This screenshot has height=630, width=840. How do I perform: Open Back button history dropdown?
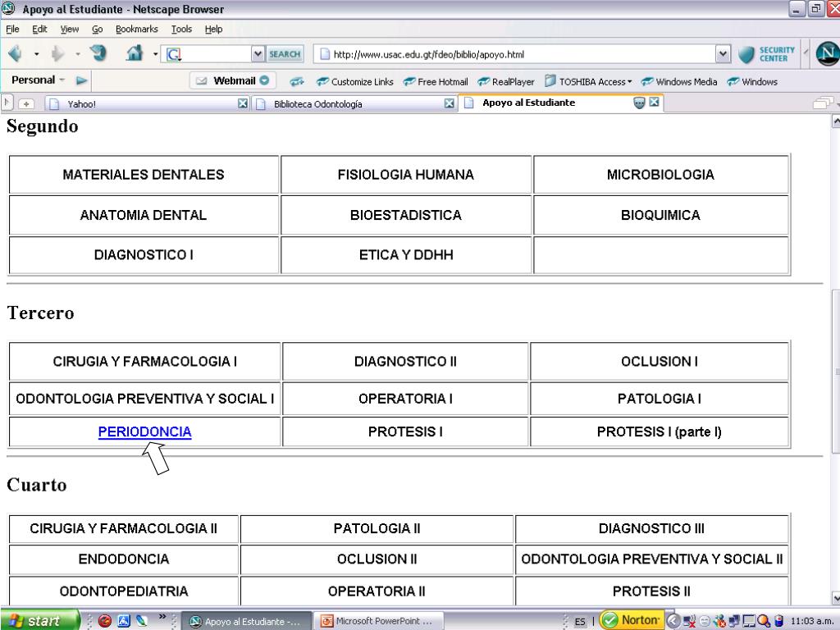(36, 53)
